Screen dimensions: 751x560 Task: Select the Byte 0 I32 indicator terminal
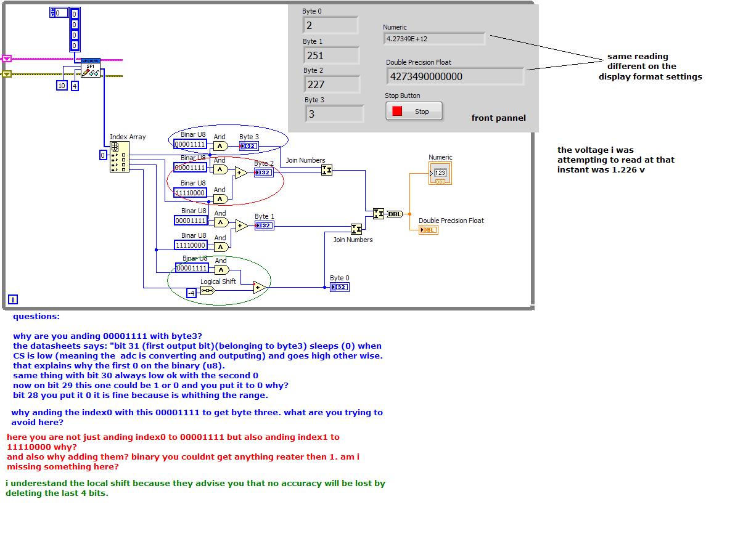(x=340, y=287)
